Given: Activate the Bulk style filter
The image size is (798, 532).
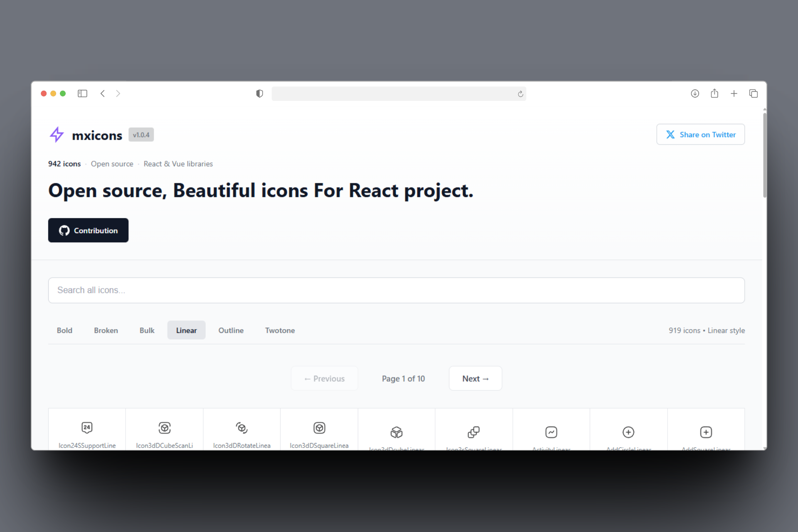Looking at the screenshot, I should tap(147, 330).
